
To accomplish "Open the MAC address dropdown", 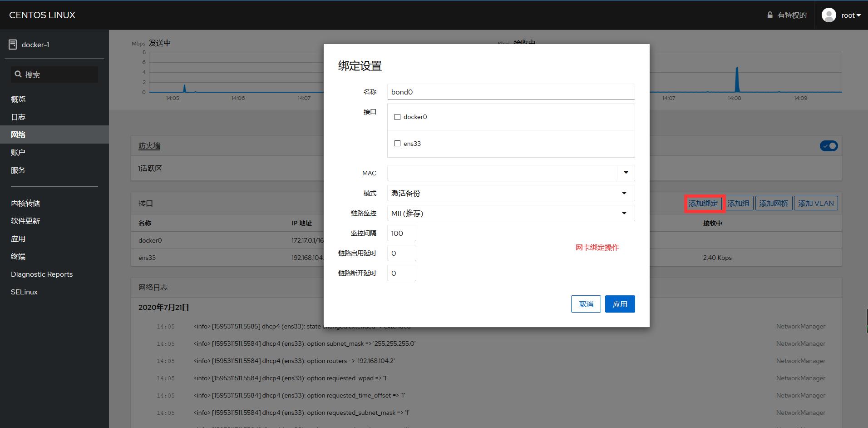I will tap(626, 173).
